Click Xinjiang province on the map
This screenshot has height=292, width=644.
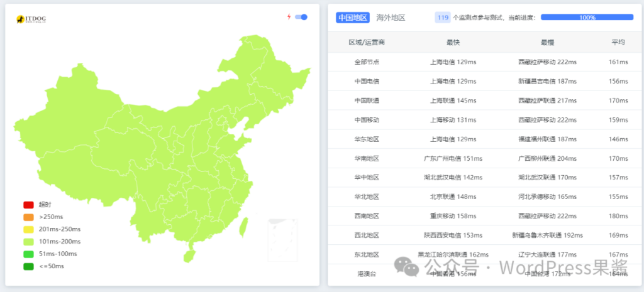pos(70,111)
